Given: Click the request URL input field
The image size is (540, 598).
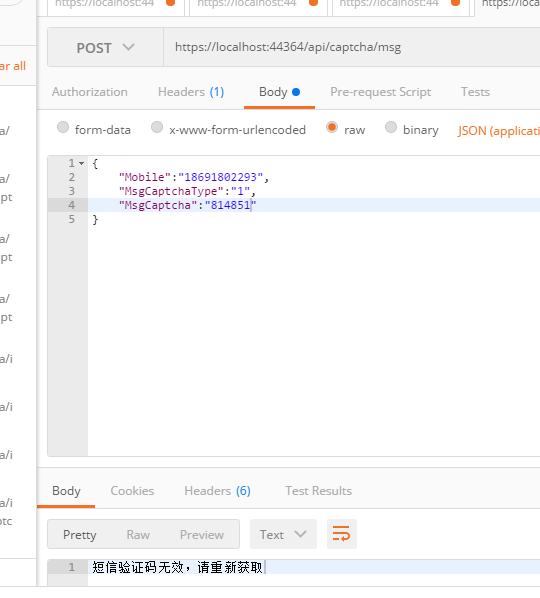Looking at the screenshot, I should tap(352, 47).
